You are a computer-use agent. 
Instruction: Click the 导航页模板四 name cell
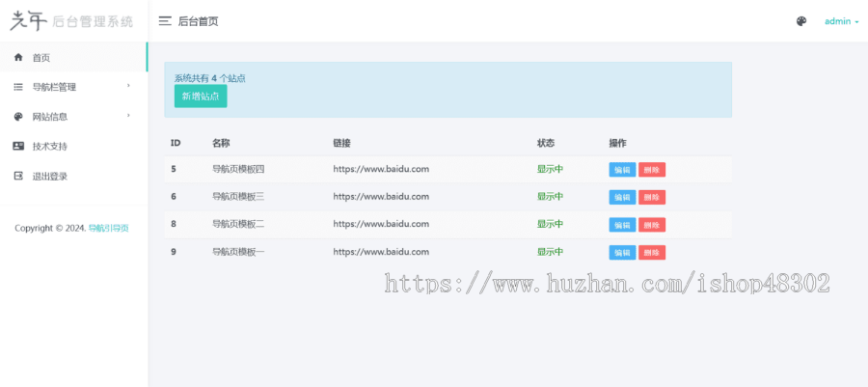pos(238,169)
